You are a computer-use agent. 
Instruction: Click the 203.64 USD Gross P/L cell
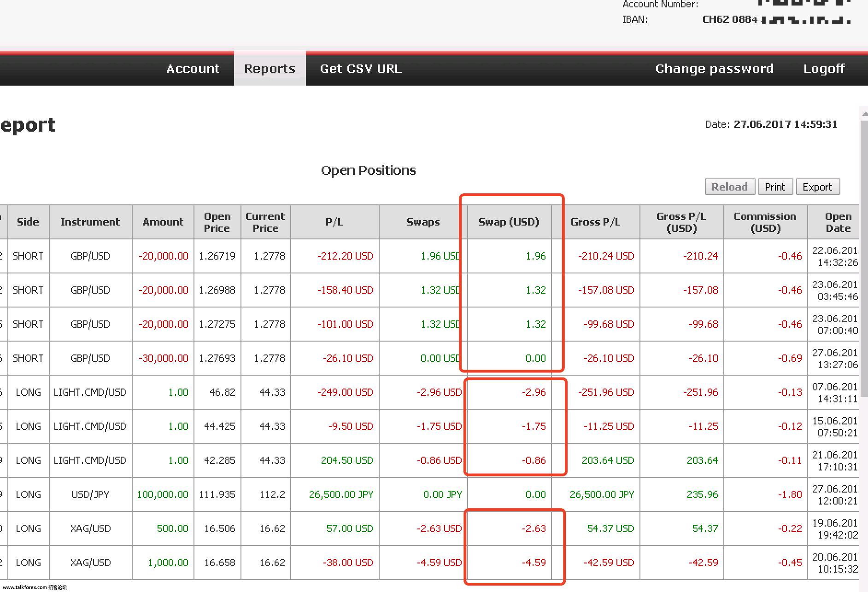click(x=595, y=460)
